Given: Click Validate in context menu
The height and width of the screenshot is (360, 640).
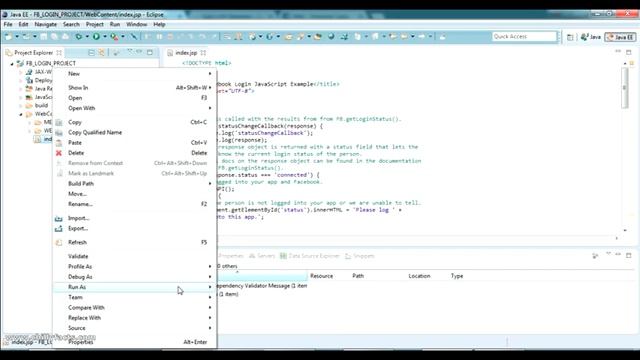Looking at the screenshot, I should tap(135, 256).
